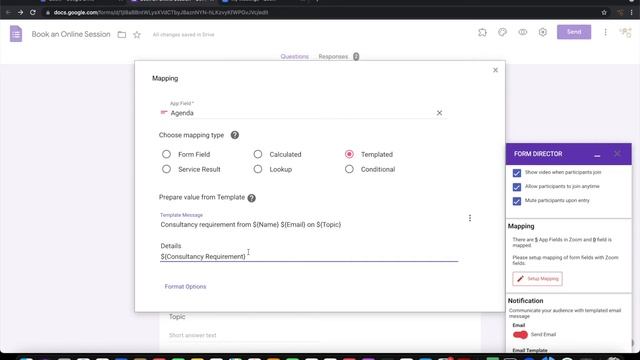Move form to folder icon
This screenshot has height=360, width=640.
[x=122, y=35]
